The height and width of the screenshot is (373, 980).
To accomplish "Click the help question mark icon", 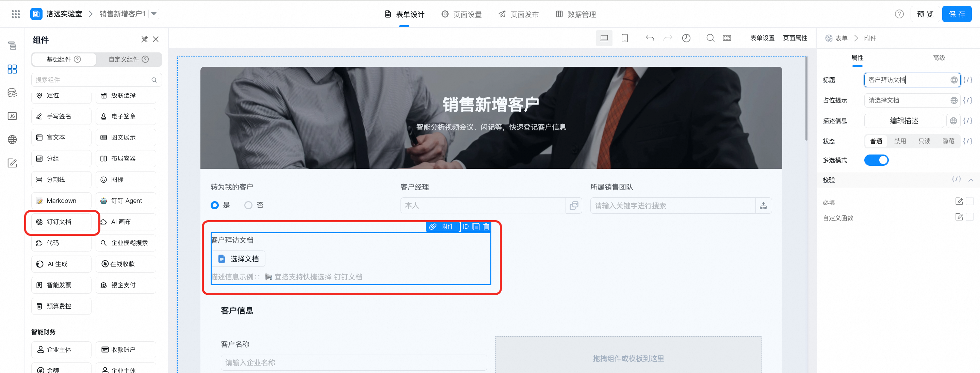I will coord(899,14).
